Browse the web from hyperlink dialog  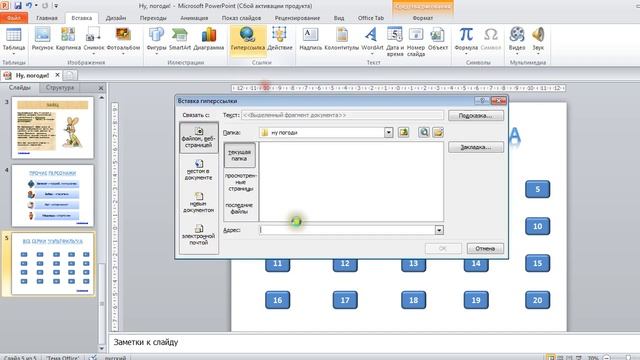[424, 132]
